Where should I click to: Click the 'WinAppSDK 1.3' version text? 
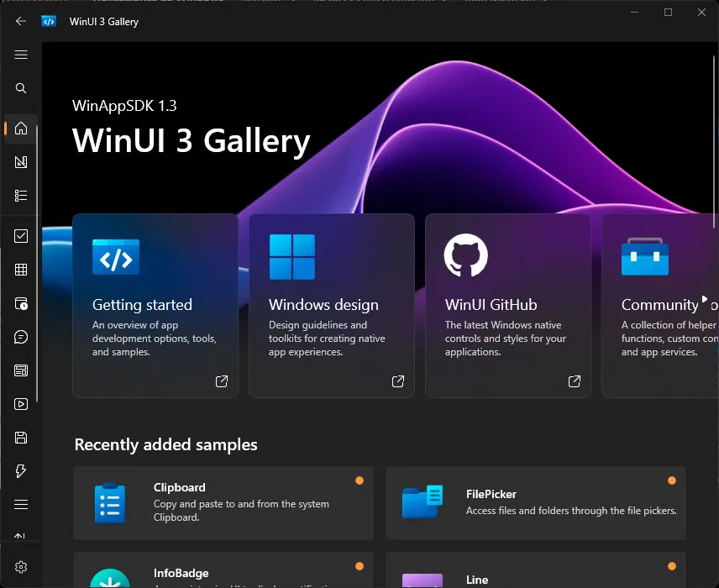pyautogui.click(x=124, y=106)
